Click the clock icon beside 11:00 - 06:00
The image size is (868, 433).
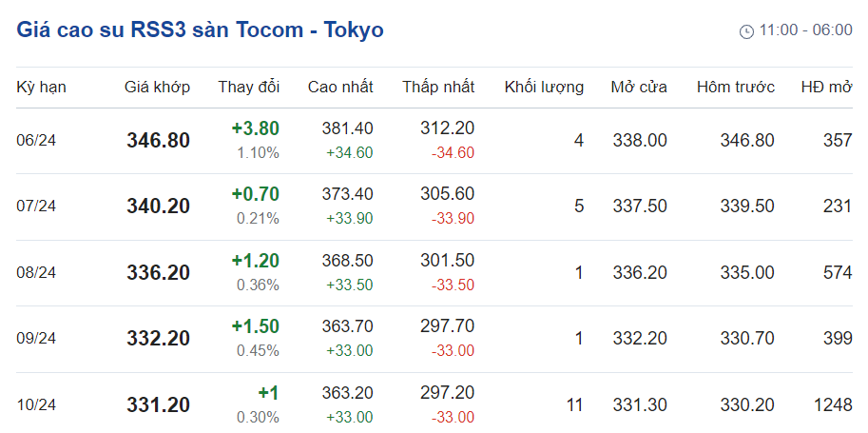[x=746, y=31]
